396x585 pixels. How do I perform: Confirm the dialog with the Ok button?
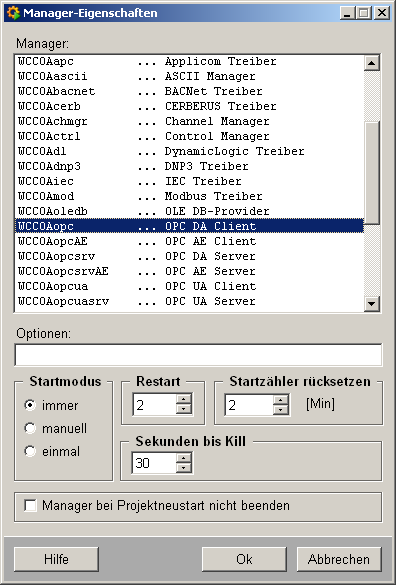pyautogui.click(x=244, y=559)
